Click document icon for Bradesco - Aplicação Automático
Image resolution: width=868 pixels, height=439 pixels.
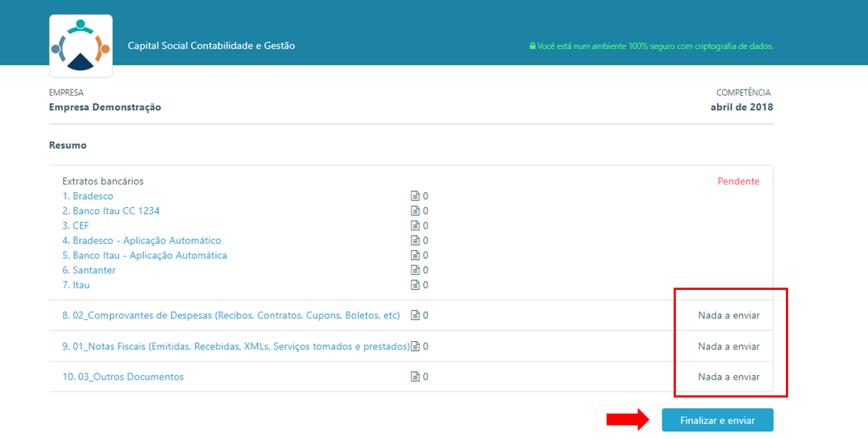414,240
